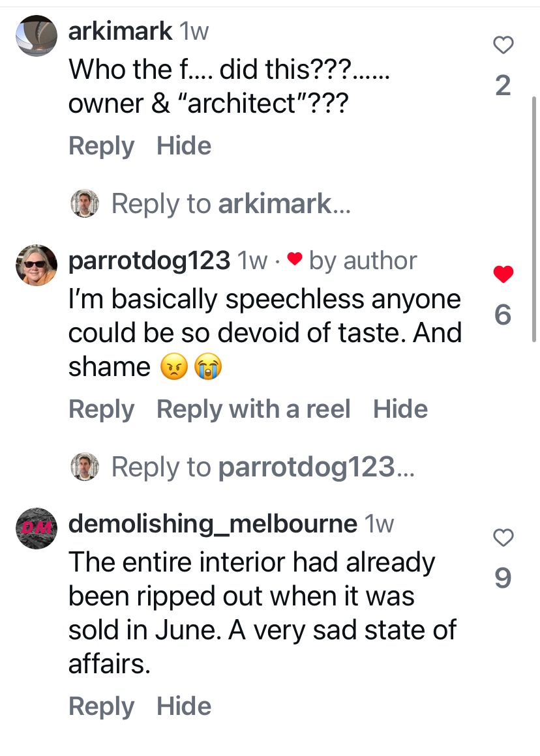540x756 pixels.
Task: Tap the parrotdog123 username
Action: click(149, 261)
